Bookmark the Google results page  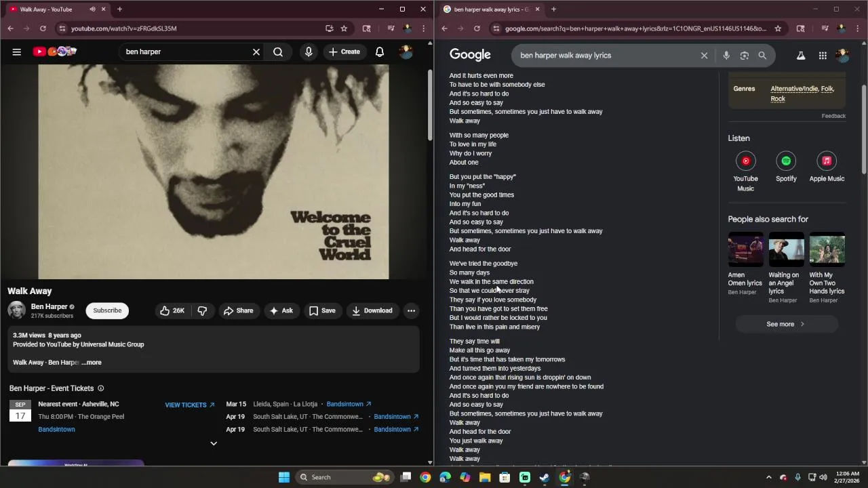click(x=778, y=28)
